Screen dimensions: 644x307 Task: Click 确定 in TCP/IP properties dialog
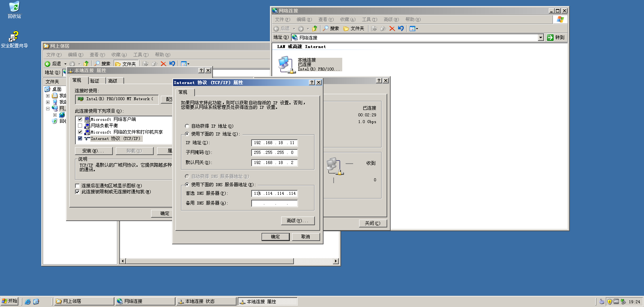[276, 237]
